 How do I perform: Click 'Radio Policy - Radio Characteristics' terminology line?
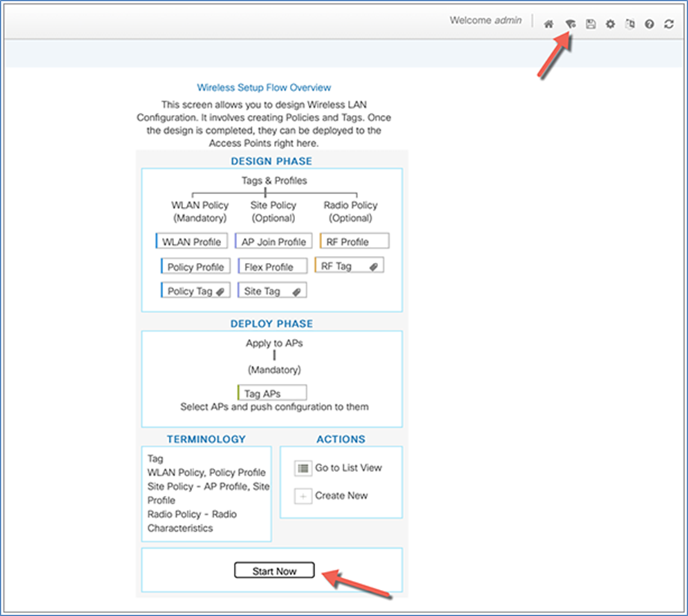click(192, 521)
